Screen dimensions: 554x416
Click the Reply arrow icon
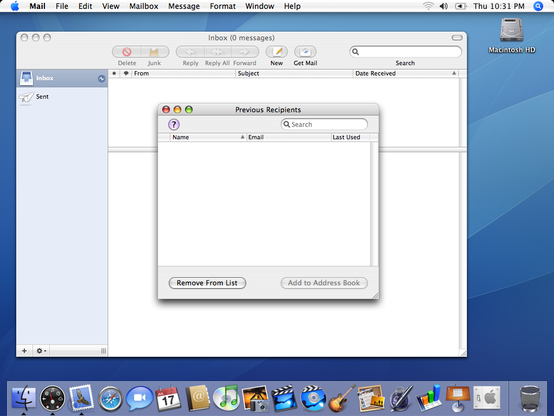[190, 52]
